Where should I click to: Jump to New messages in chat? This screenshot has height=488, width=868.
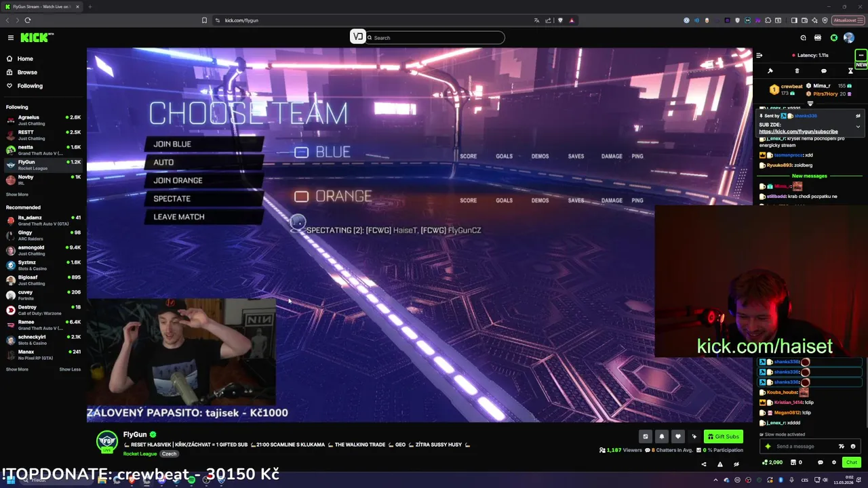pos(810,176)
